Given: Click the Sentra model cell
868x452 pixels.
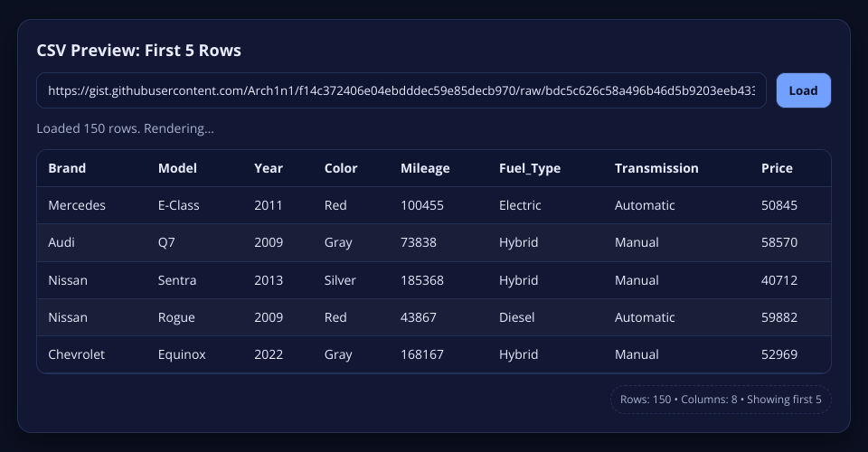Looking at the screenshot, I should (x=177, y=280).
